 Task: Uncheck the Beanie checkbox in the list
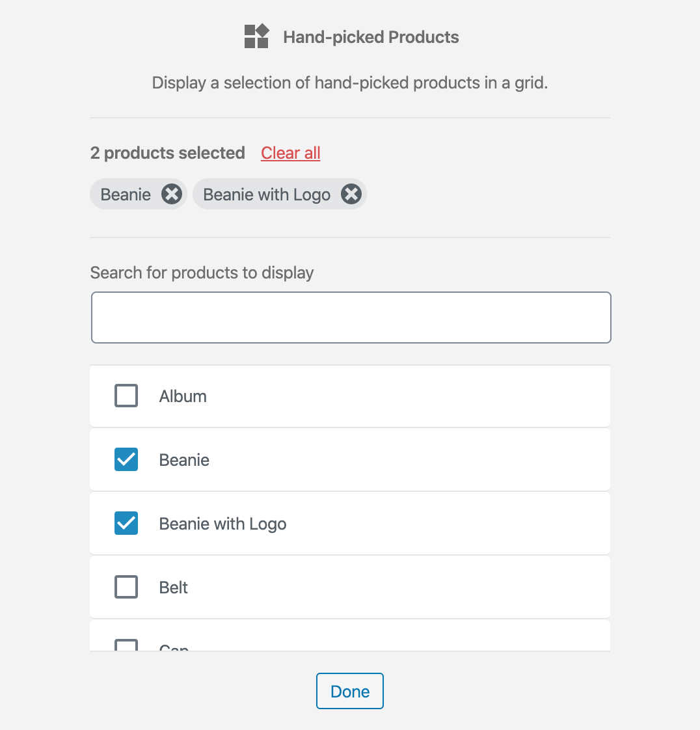(126, 459)
